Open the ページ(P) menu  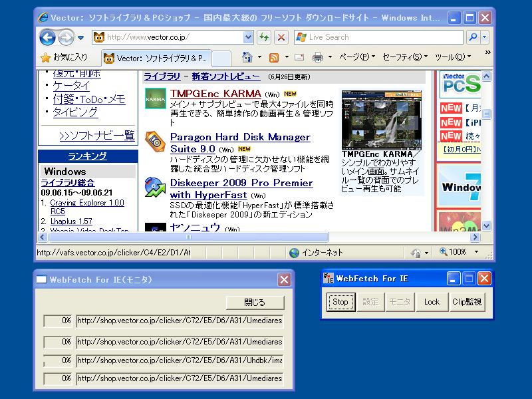click(357, 57)
